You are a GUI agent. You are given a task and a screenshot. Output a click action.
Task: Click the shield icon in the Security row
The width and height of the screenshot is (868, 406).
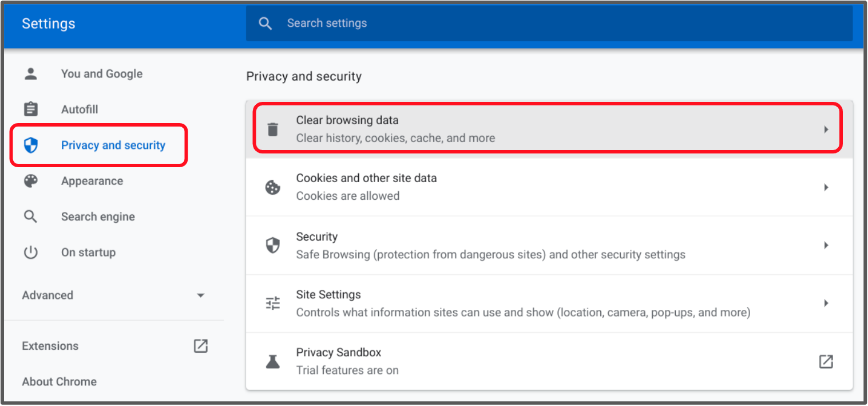point(273,245)
